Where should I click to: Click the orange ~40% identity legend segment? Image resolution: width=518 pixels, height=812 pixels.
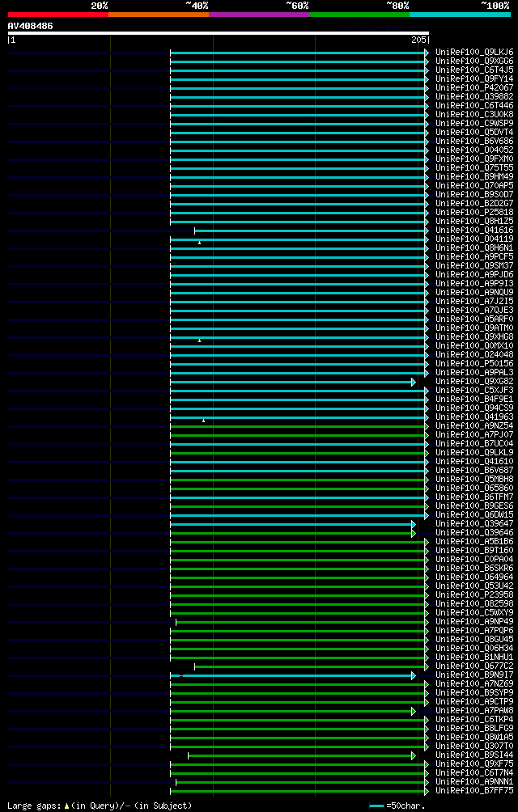coord(159,15)
